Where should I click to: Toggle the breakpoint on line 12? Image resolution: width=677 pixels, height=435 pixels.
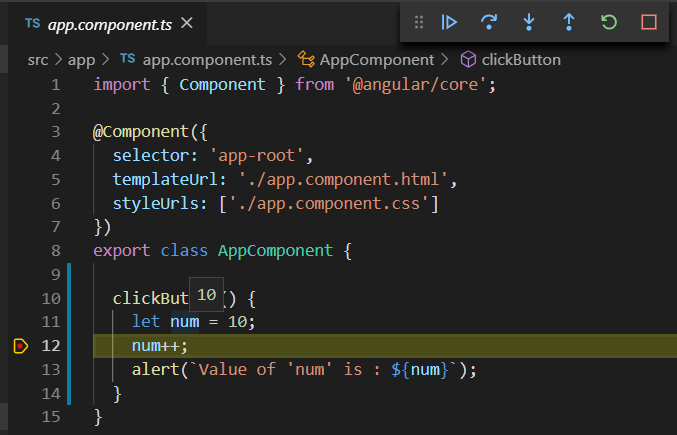[x=21, y=346]
